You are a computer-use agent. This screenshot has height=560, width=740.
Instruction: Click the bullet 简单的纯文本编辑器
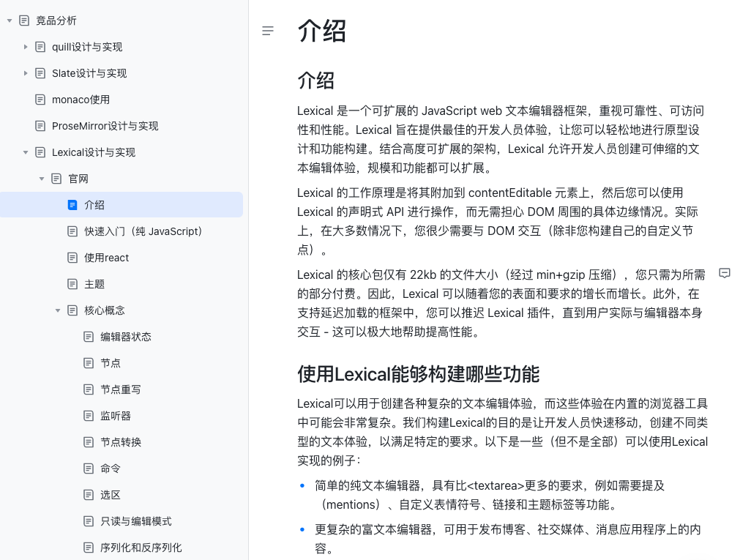pos(490,495)
